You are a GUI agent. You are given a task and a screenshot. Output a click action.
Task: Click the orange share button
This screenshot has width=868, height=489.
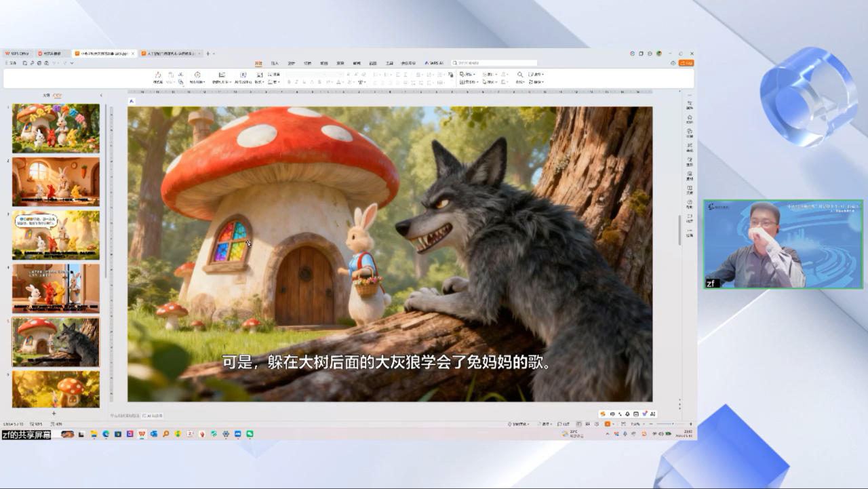click(x=686, y=63)
